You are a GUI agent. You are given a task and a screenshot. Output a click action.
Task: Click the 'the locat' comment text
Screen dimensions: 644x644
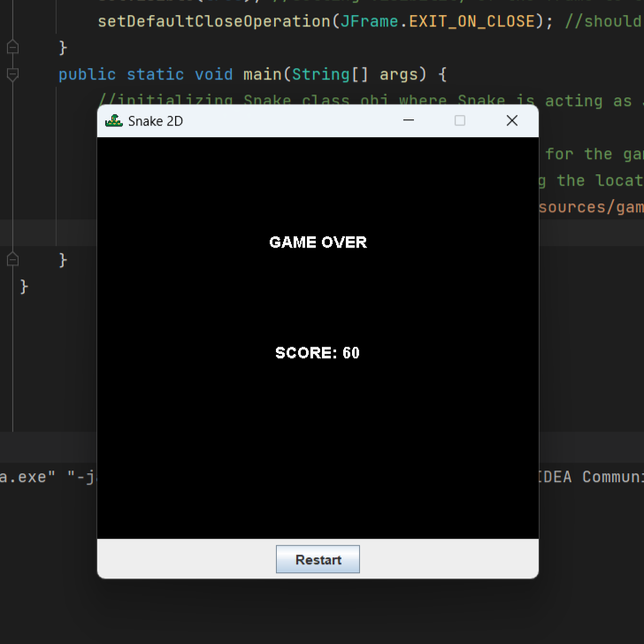click(600, 180)
